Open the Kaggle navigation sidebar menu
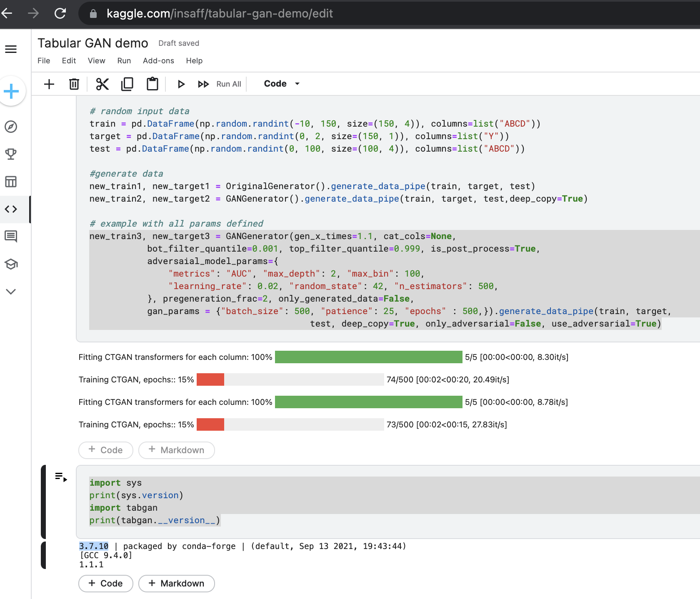This screenshot has height=599, width=700. pyautogui.click(x=11, y=49)
